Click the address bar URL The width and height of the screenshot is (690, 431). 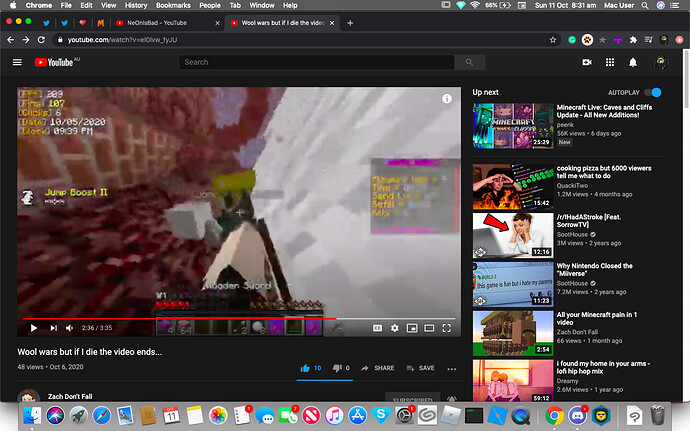122,40
